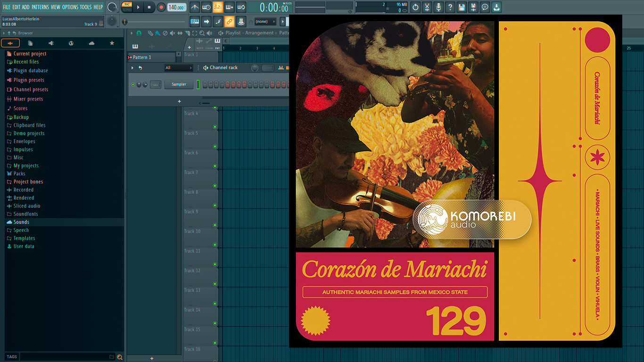644x362 pixels.
Task: Open the Sounds folder in browser
Action: (x=21, y=222)
